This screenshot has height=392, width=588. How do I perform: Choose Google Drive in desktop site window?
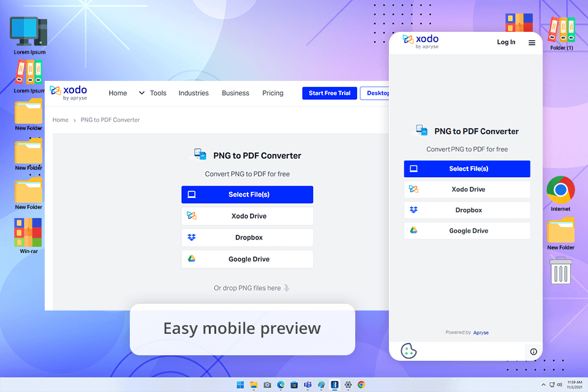click(x=247, y=259)
